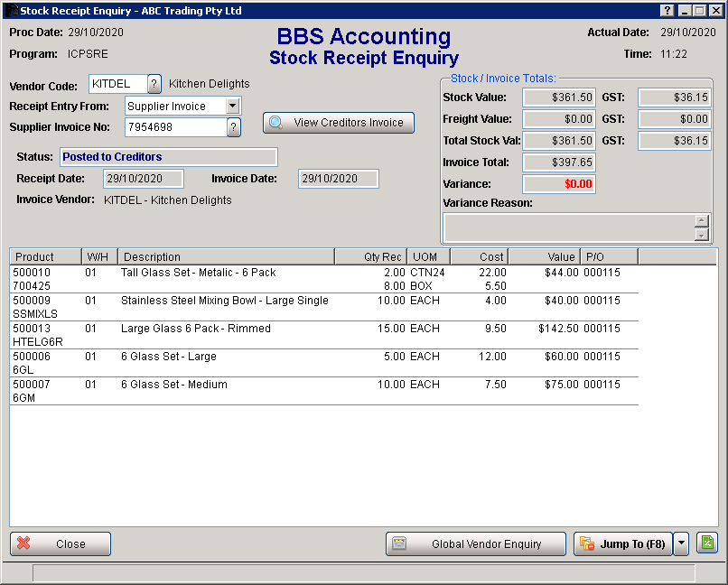Viewport: 728px width, 585px height.
Task: Click scroll-down arrow beside Variance Reason
Action: 702,237
